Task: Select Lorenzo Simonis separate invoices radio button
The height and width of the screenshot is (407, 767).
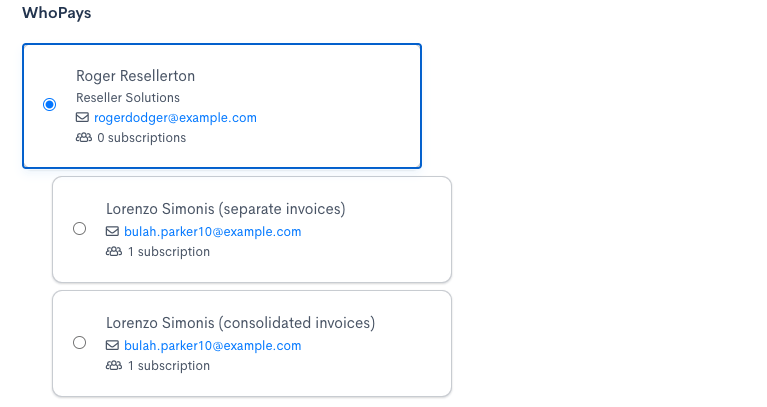Action: tap(80, 229)
